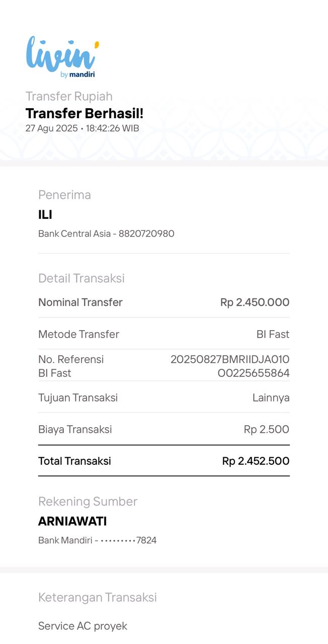The width and height of the screenshot is (328, 644).
Task: Click the Lainnya transaction purpose value
Action: pos(271,397)
